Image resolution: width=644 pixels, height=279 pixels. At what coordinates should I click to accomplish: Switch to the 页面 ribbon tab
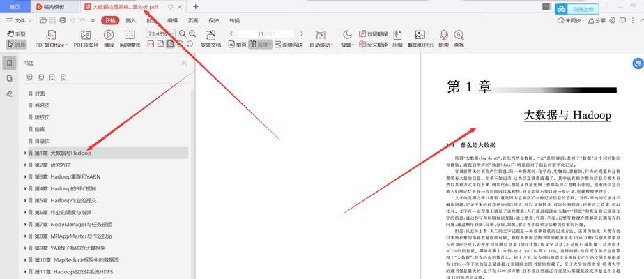[x=193, y=20]
